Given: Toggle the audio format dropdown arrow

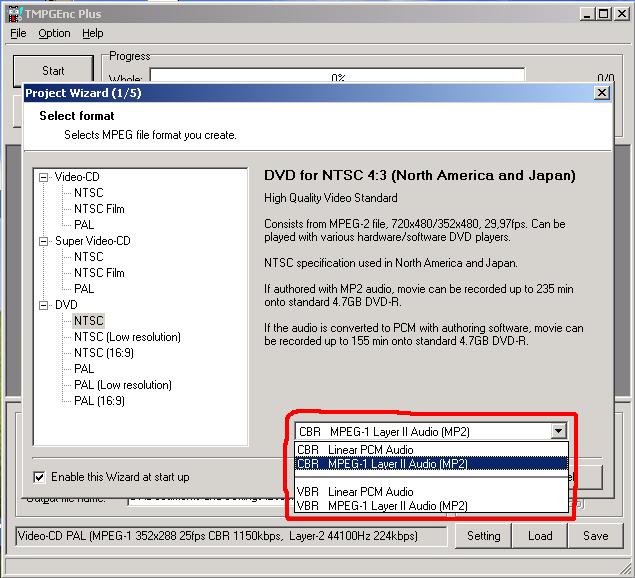Looking at the screenshot, I should click(558, 431).
